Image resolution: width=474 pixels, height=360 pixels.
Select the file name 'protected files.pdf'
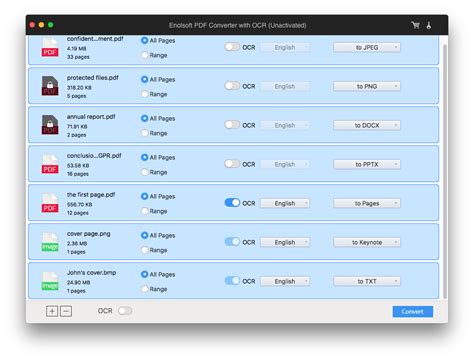coord(93,78)
